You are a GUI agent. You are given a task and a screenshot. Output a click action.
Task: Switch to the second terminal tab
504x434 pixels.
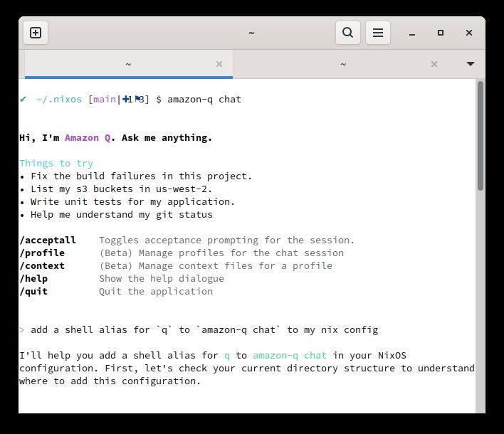click(x=343, y=64)
